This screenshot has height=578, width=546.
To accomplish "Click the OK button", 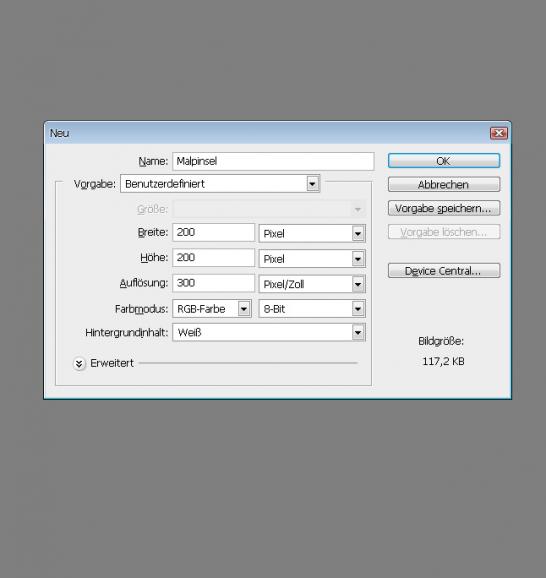I will [444, 161].
